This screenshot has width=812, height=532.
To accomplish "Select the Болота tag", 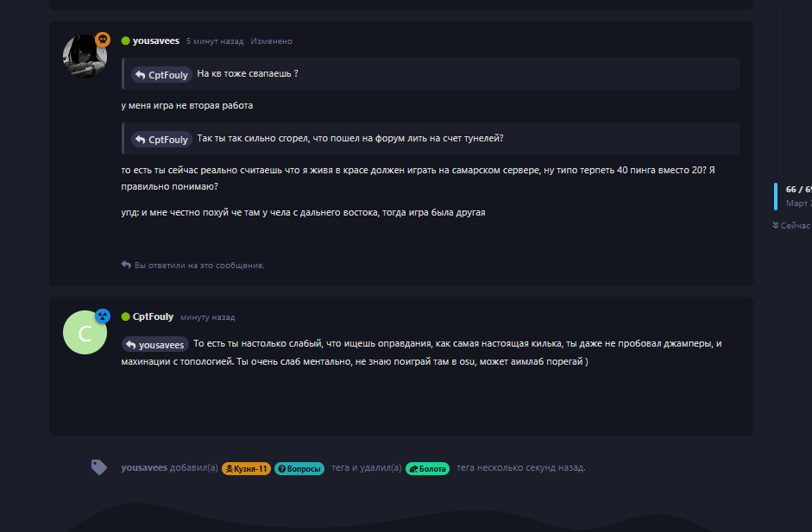I will (428, 468).
